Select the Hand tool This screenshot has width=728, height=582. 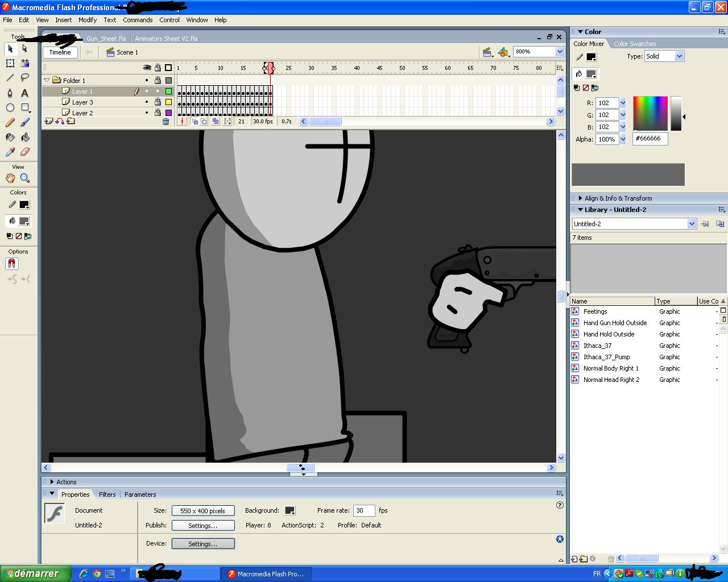pyautogui.click(x=10, y=178)
